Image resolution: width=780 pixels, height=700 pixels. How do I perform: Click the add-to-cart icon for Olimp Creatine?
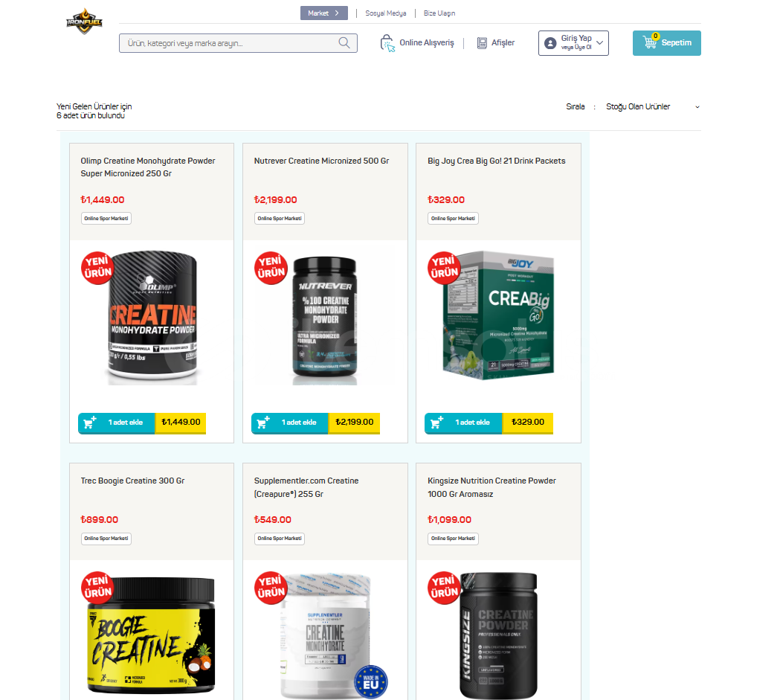[x=89, y=423]
